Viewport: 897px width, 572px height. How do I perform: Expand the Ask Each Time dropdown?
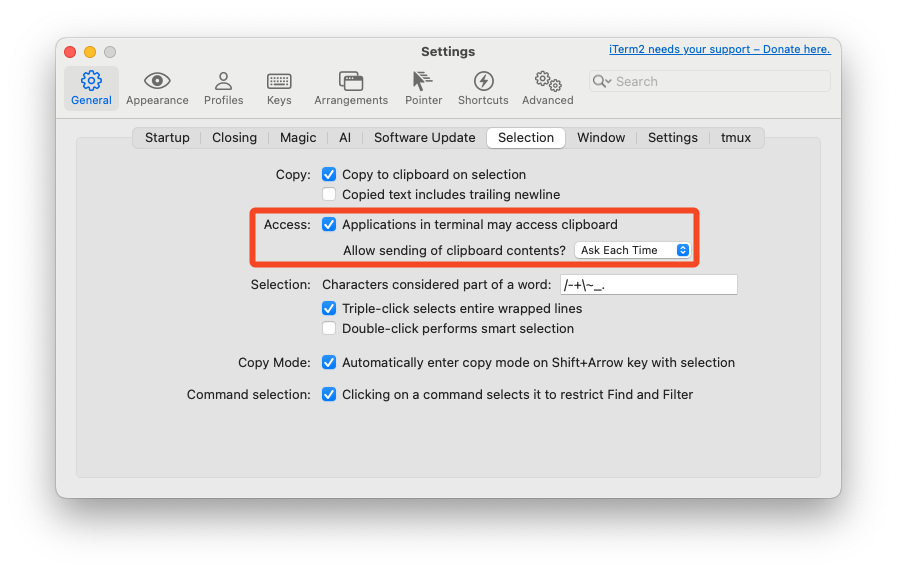pos(632,250)
